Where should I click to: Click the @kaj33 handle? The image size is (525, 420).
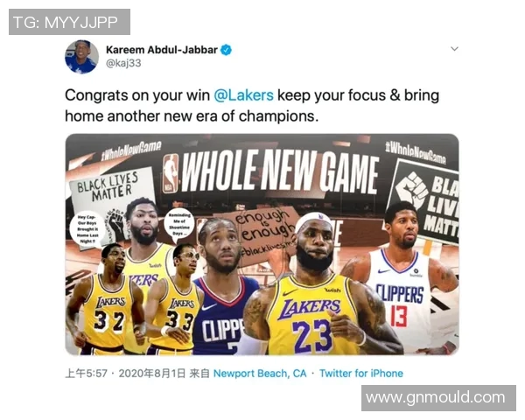pyautogui.click(x=123, y=63)
